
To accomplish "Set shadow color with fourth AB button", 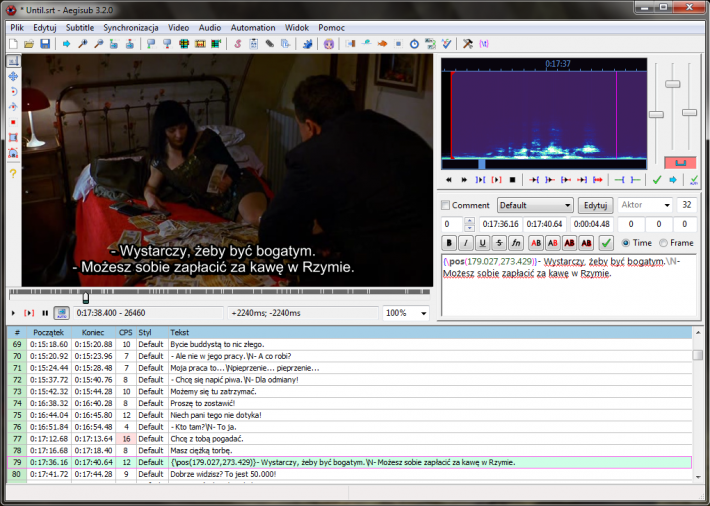I will (586, 243).
